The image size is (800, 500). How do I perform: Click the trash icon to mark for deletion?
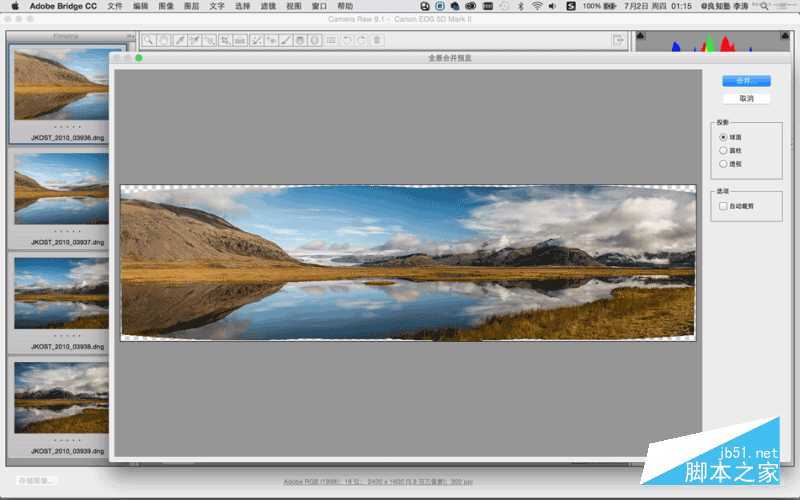(x=377, y=40)
